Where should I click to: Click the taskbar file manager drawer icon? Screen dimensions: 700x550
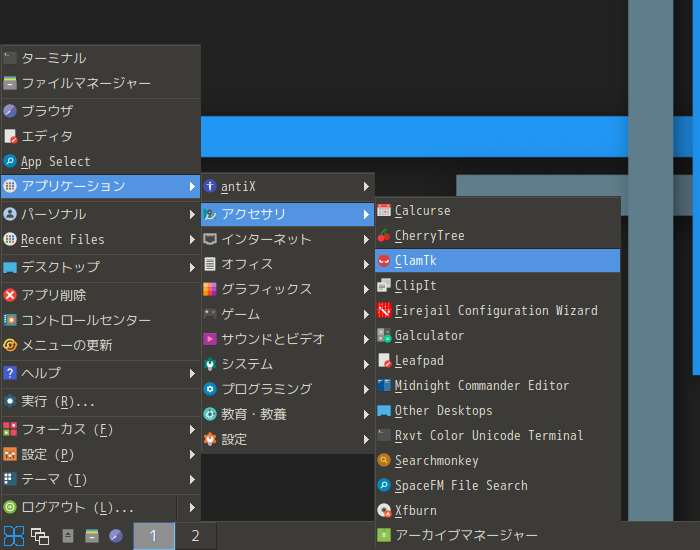[92, 536]
